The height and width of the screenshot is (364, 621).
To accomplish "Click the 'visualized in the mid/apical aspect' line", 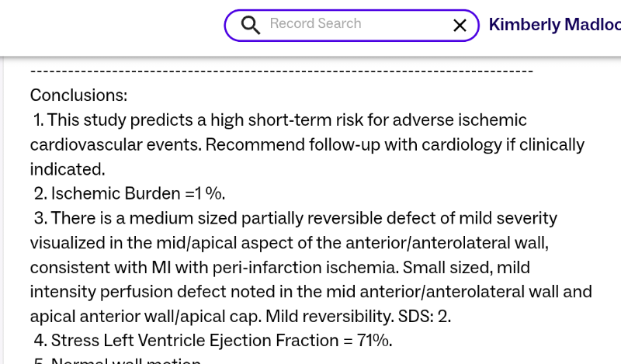I will click(x=289, y=243).
